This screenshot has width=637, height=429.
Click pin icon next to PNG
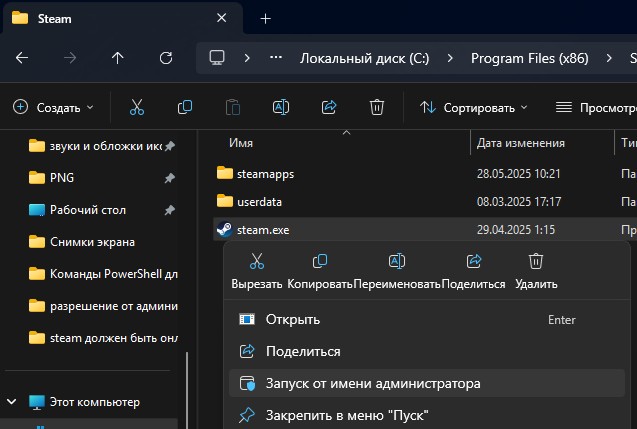(x=170, y=178)
